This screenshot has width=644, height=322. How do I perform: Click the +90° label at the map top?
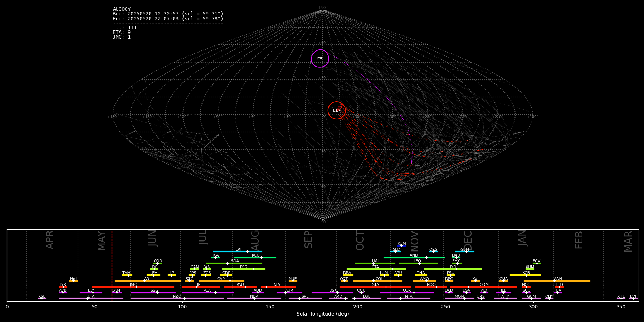[323, 8]
